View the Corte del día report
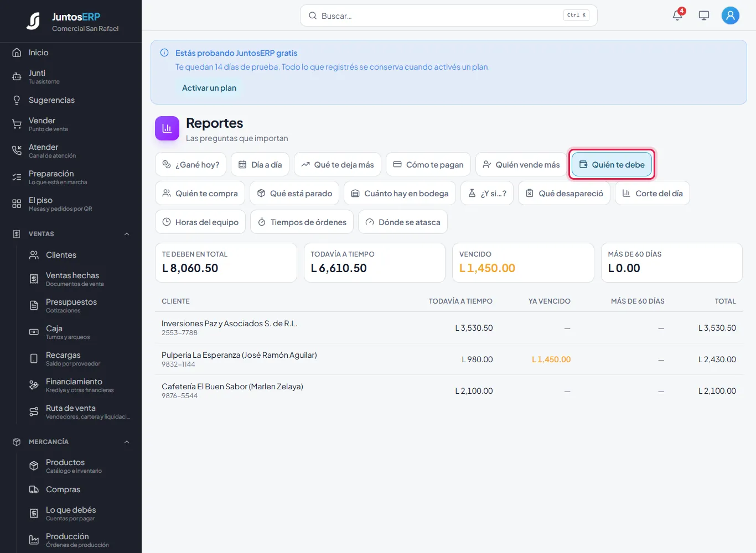 coord(653,194)
